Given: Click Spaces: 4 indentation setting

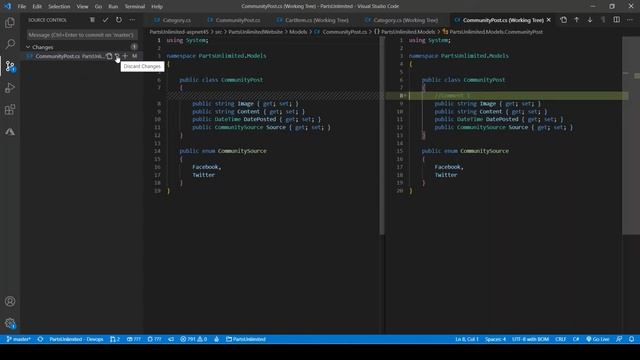Looking at the screenshot, I should click(495, 339).
